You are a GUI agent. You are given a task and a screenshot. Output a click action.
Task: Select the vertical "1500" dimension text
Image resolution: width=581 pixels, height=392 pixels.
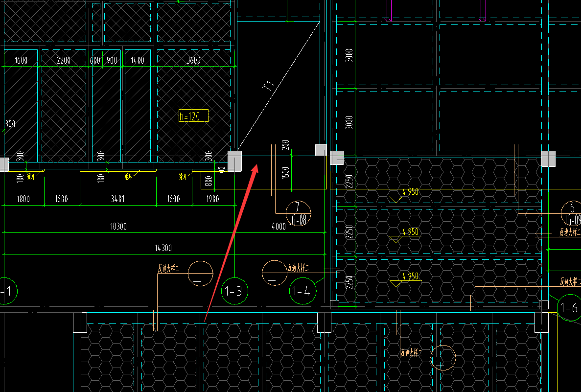[x=285, y=173]
